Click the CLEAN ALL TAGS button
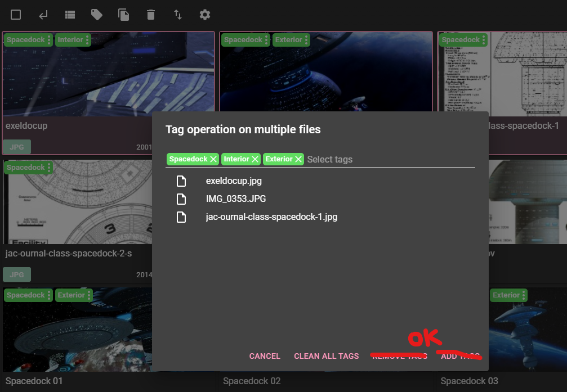The image size is (567, 392). [327, 356]
